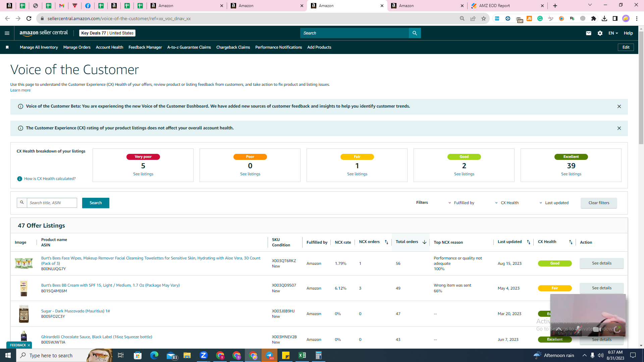Click the search magnifier button in header
Image resolution: width=644 pixels, height=362 pixels.
pyautogui.click(x=415, y=33)
